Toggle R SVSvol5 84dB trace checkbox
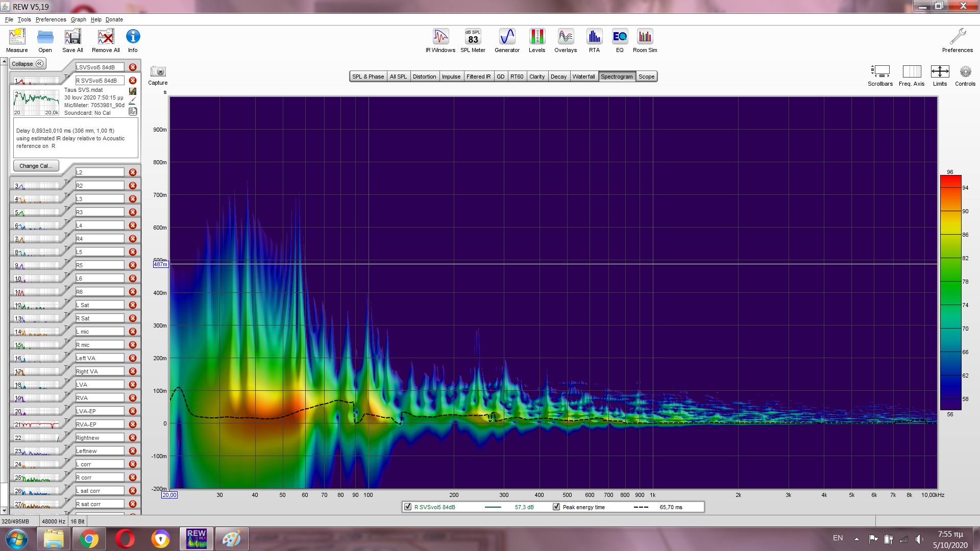 coord(408,507)
